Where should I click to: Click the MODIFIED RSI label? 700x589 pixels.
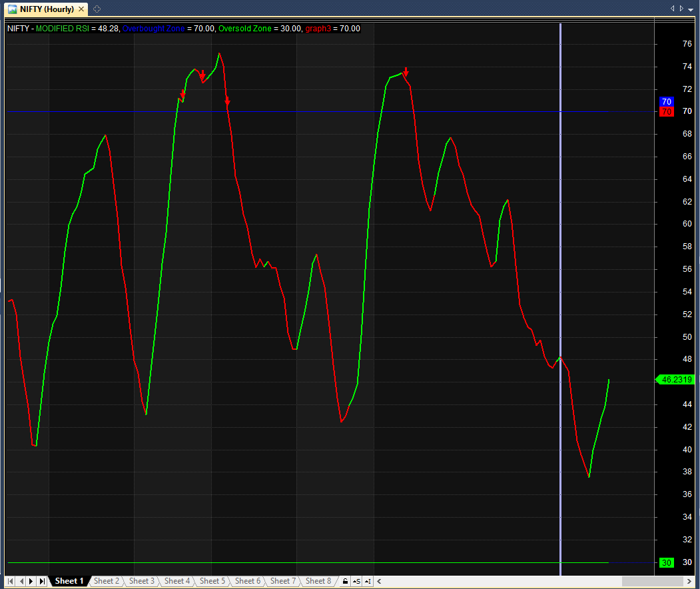[63, 29]
